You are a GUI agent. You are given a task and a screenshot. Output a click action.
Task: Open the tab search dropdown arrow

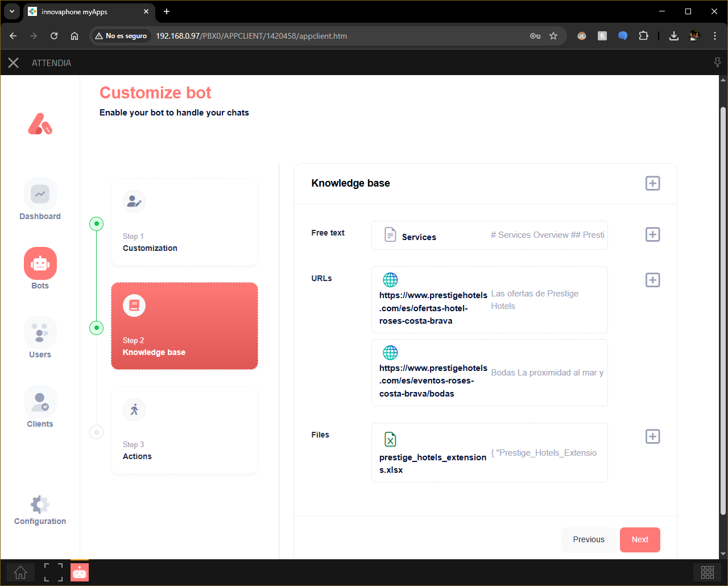coord(12,11)
